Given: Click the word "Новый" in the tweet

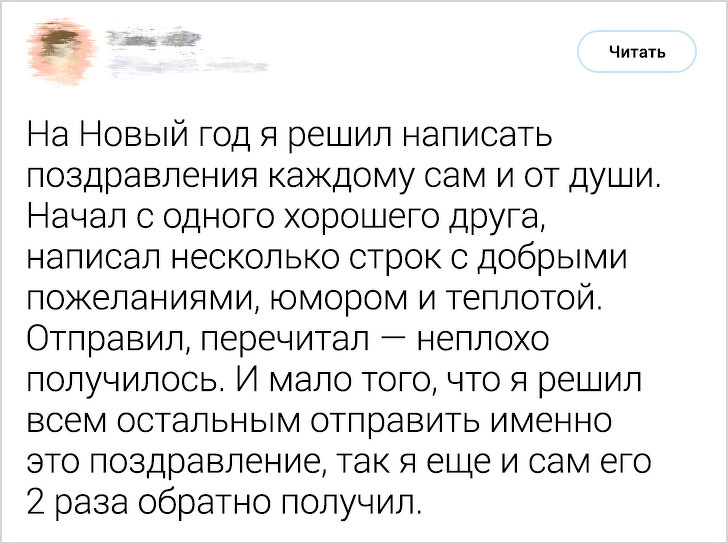Looking at the screenshot, I should click(x=135, y=133).
